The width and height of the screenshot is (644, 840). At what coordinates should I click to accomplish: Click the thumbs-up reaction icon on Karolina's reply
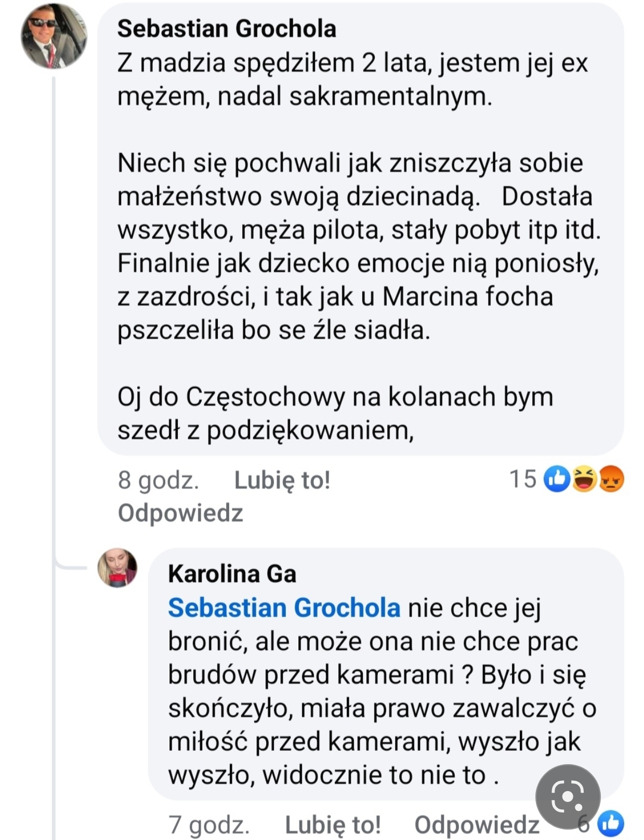611,823
